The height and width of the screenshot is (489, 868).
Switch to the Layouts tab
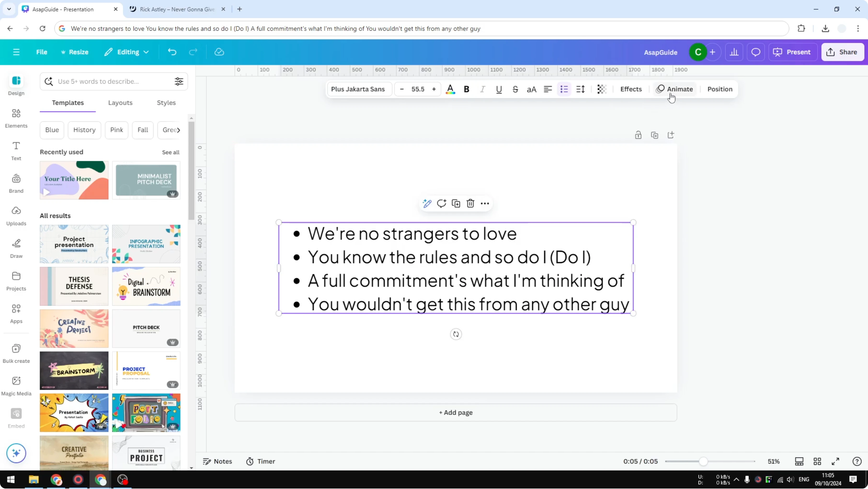click(120, 103)
